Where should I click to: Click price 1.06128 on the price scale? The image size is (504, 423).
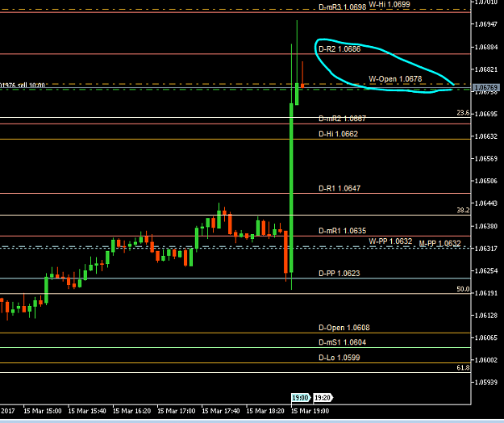tap(486, 316)
